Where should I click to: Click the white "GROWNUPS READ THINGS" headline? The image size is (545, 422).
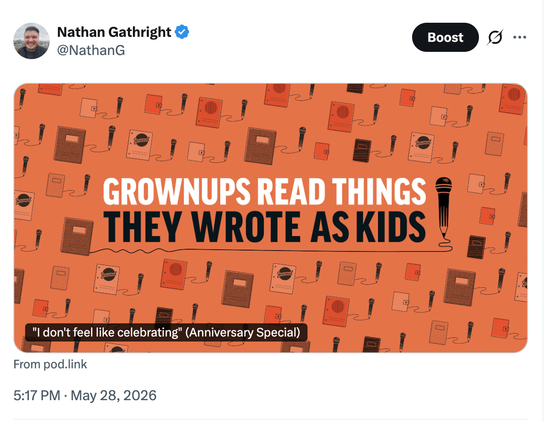pyautogui.click(x=265, y=192)
